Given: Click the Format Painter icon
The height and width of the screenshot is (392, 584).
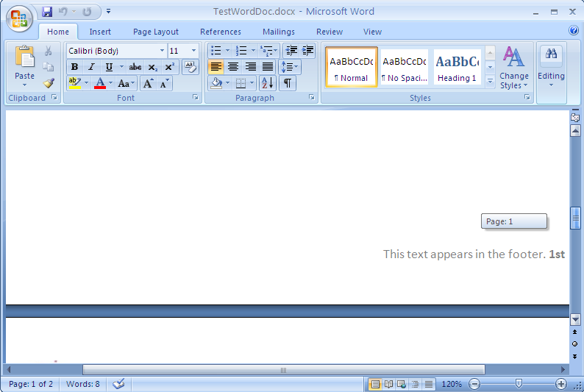Looking at the screenshot, I should 49,83.
